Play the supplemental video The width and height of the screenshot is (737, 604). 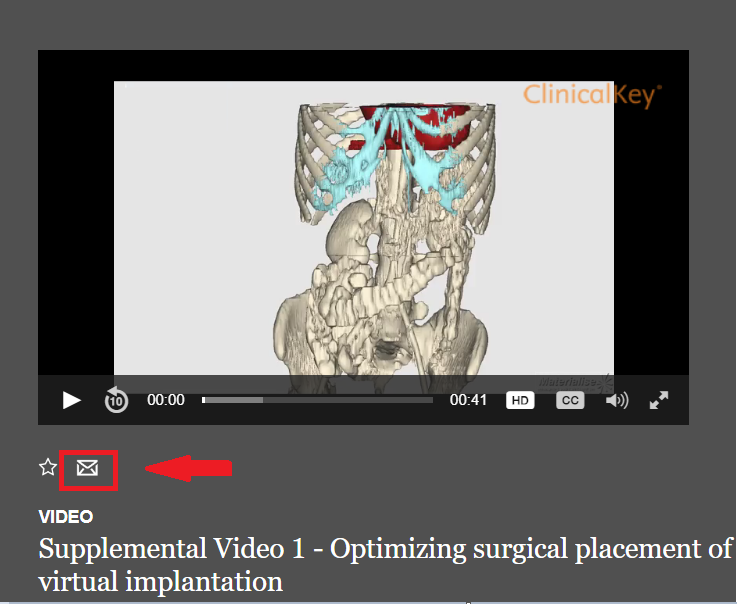71,400
